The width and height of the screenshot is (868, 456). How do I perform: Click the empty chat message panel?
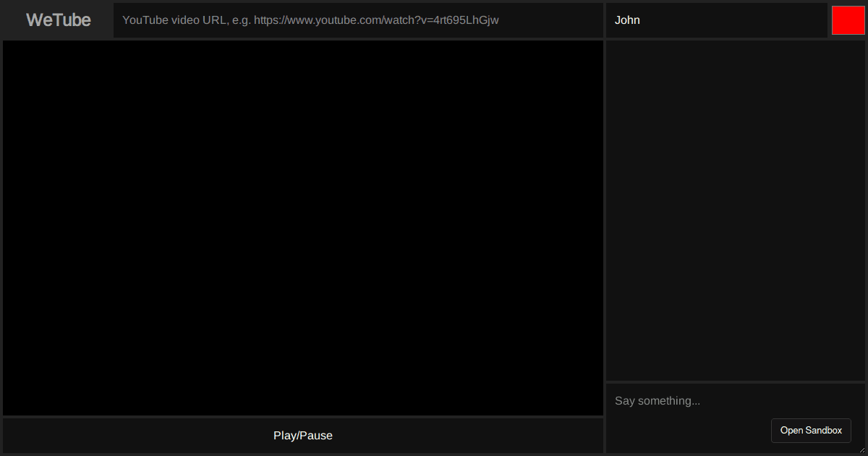(734, 208)
